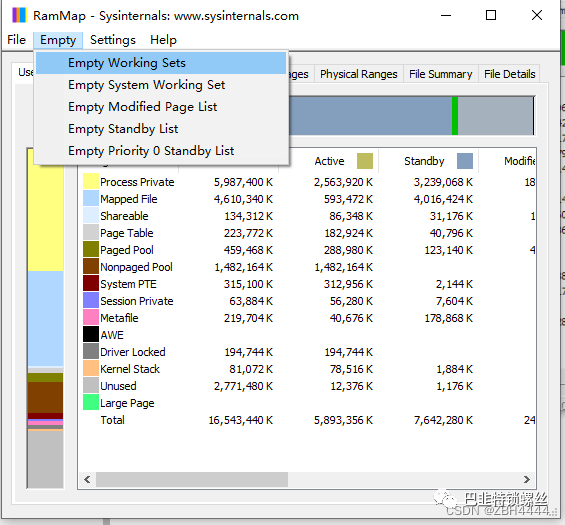
Task: Click the Standby column color swatch
Action: click(x=465, y=161)
